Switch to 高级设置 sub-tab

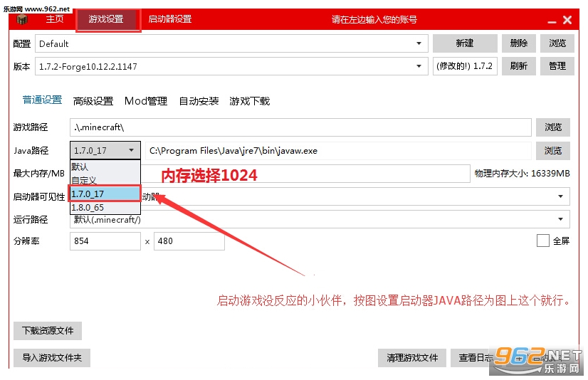(93, 101)
